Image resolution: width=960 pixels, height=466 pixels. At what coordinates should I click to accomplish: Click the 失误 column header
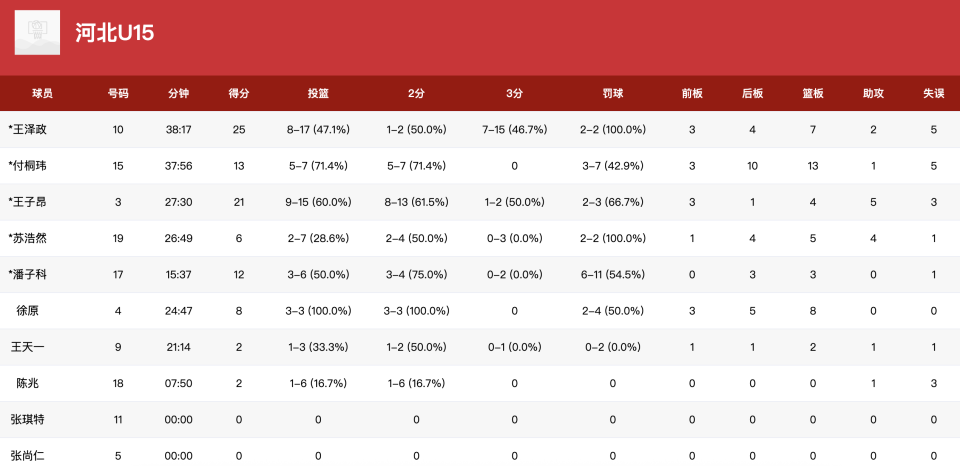tap(934, 93)
